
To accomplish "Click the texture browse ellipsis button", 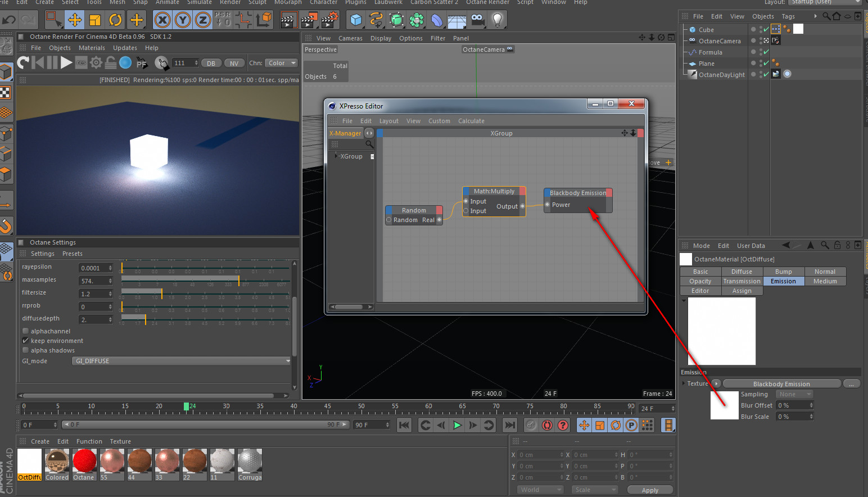I will pyautogui.click(x=852, y=383).
